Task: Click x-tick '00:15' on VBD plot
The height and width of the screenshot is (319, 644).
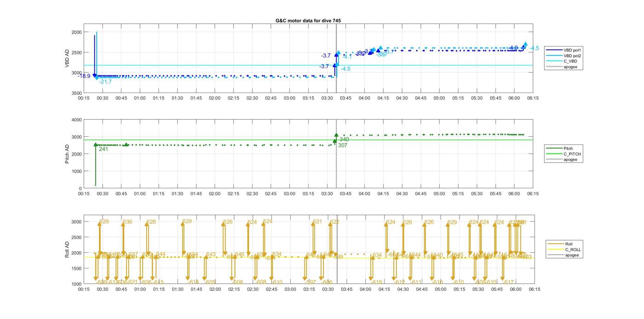Action: [84, 98]
